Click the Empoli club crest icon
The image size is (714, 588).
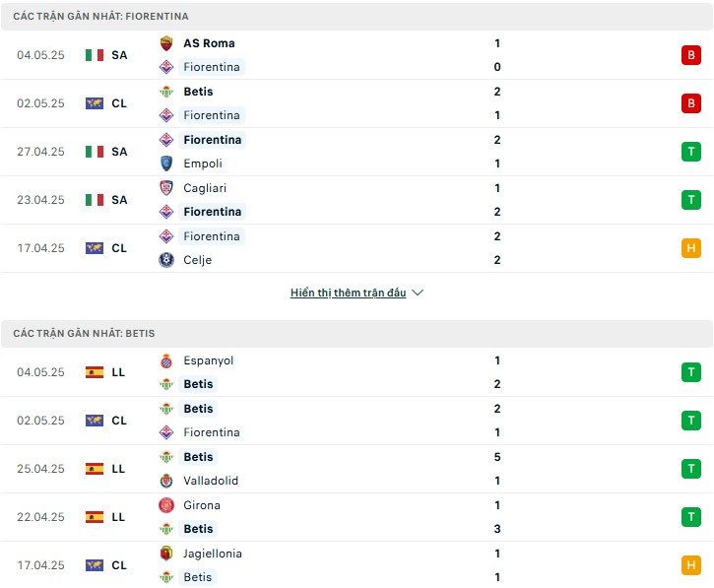point(166,163)
